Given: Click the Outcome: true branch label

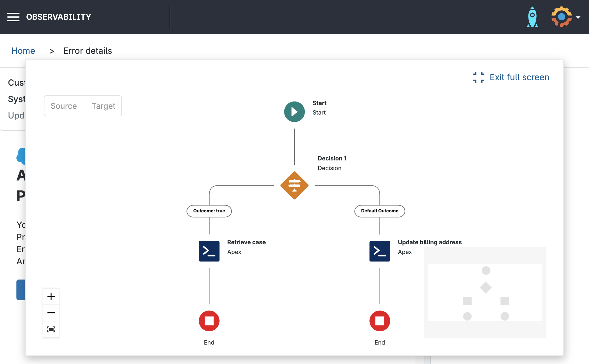Looking at the screenshot, I should pos(209,211).
